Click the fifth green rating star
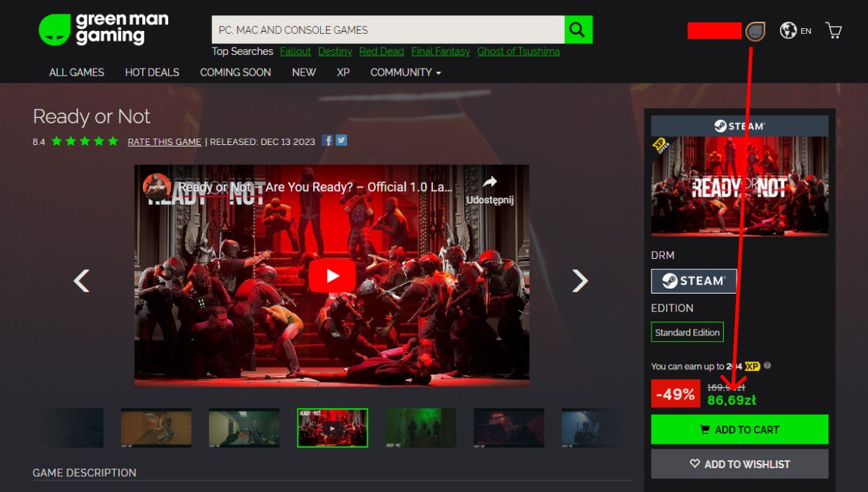868x492 pixels. tap(113, 141)
